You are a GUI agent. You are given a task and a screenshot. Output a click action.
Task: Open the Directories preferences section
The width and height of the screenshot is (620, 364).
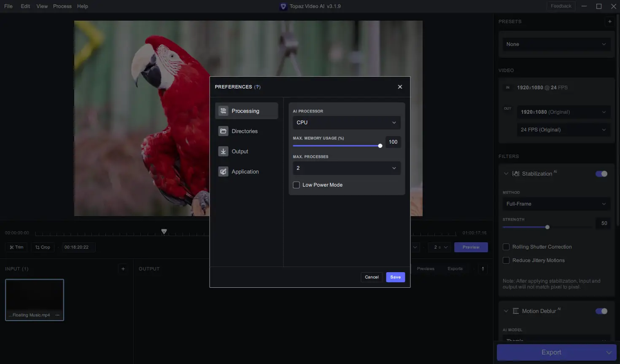(247, 131)
